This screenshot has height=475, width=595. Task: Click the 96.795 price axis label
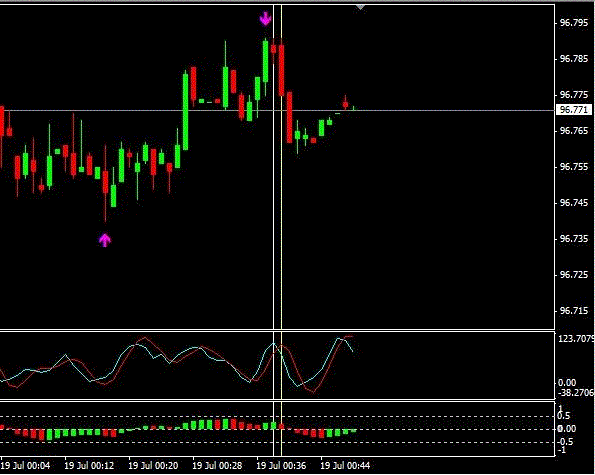[x=574, y=23]
